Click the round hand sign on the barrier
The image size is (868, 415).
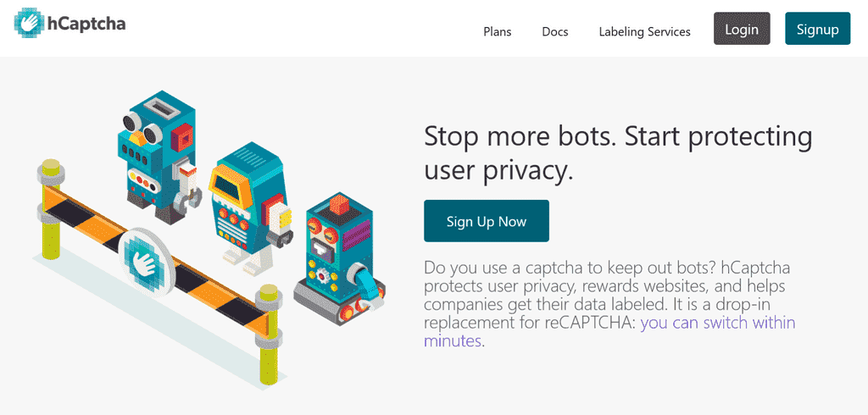point(147,263)
